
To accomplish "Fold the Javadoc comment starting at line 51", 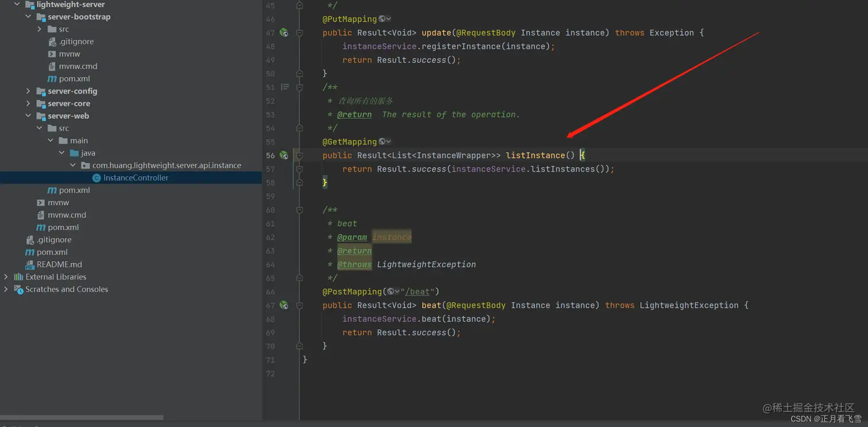I will tap(299, 87).
